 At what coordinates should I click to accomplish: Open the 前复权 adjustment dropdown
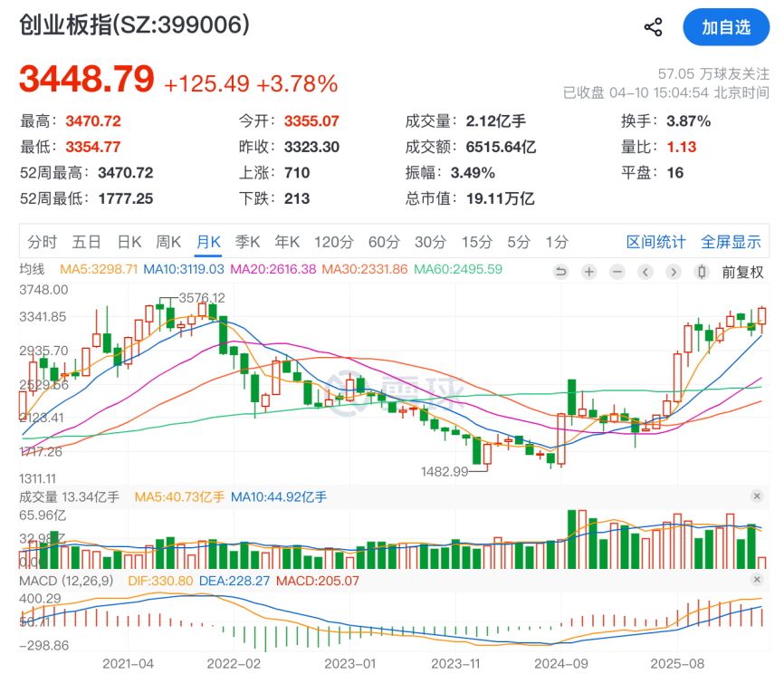click(x=742, y=271)
